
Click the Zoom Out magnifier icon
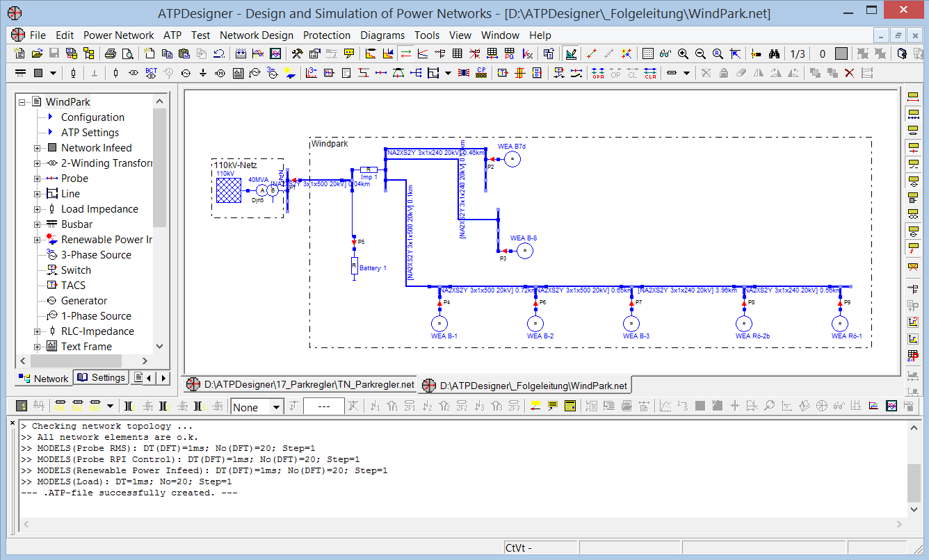pyautogui.click(x=700, y=53)
